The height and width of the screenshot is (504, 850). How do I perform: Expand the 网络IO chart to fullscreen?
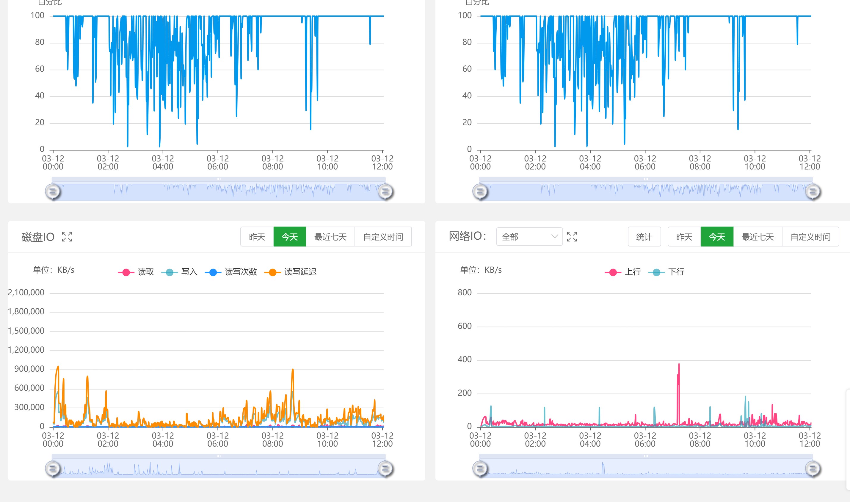[572, 237]
